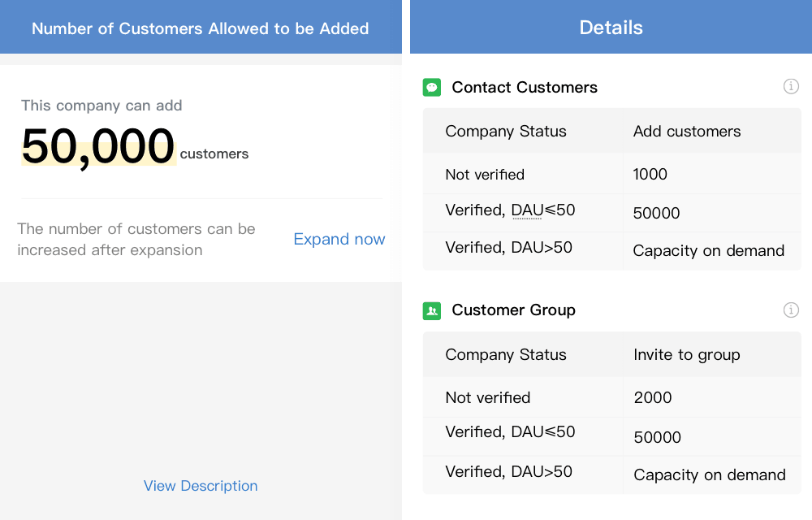
Task: Click Capacity on demand in Contact Customers table
Action: point(708,251)
